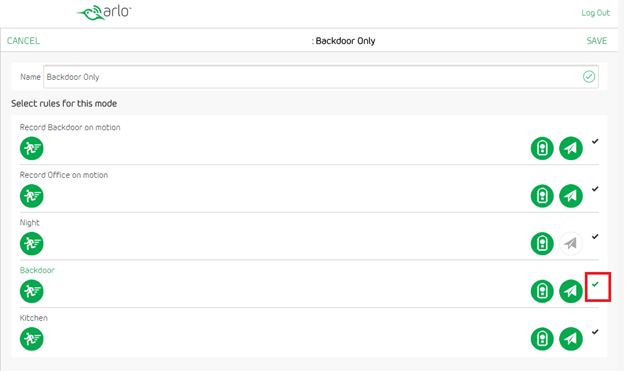Click the Name field containing Backdoor Only
Viewport: 626px width, 372px height.
[321, 77]
